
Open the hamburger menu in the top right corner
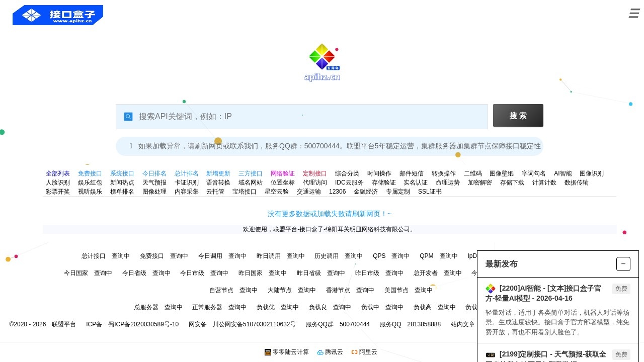pyautogui.click(x=633, y=13)
